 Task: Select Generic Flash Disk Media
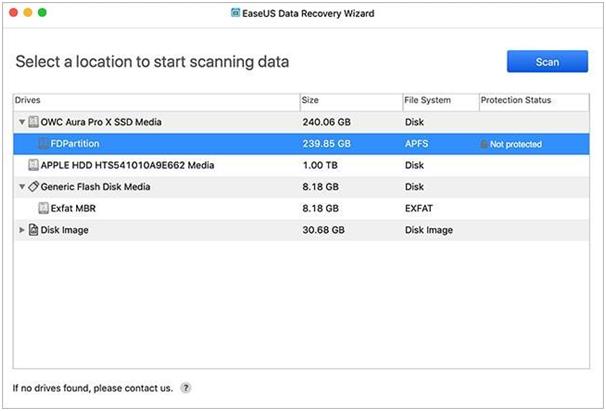95,187
